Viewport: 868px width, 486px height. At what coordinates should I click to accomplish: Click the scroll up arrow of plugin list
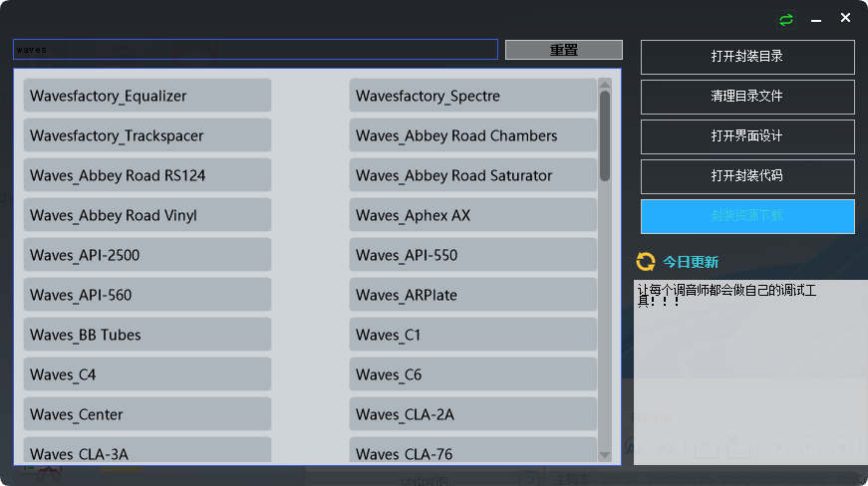(x=605, y=85)
